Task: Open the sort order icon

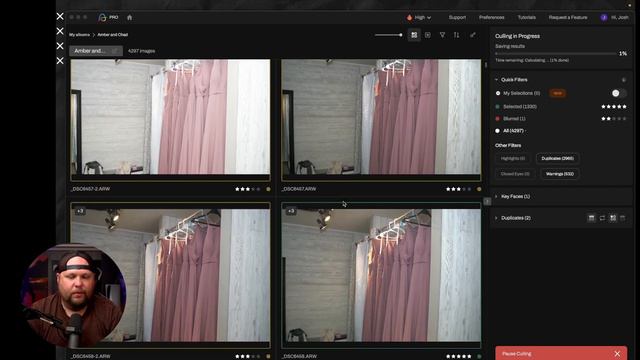Action: pos(456,35)
